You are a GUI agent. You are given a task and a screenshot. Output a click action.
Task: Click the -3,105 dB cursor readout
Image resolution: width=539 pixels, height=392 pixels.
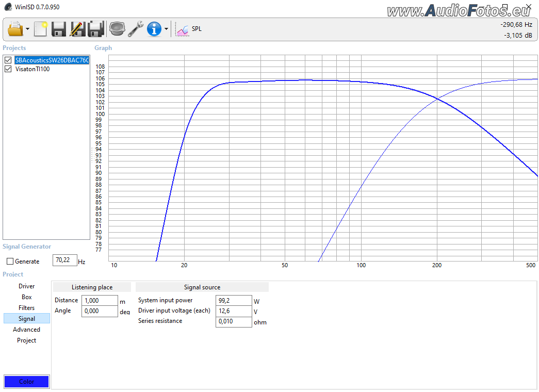point(518,36)
